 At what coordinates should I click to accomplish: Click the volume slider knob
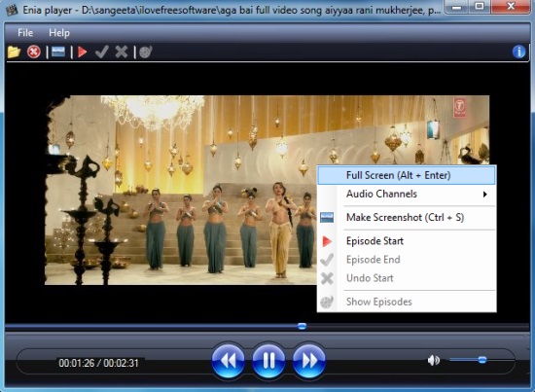tap(482, 360)
